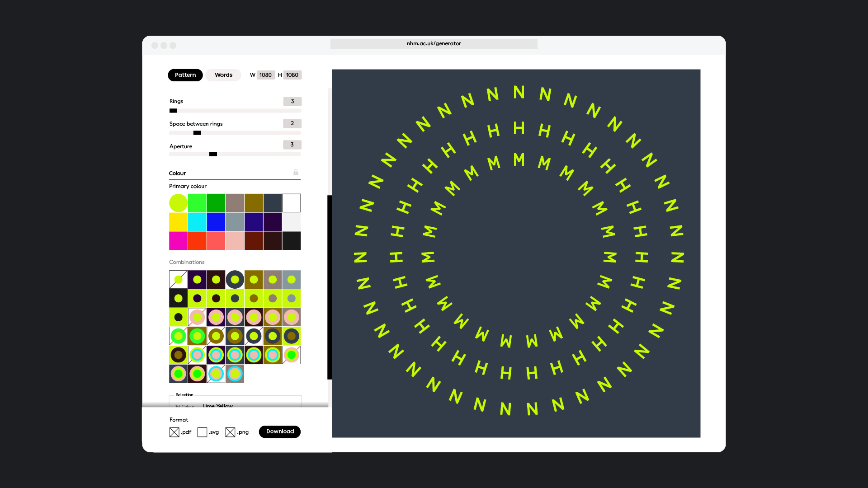
Task: Select the black primary colour swatch
Action: 291,241
